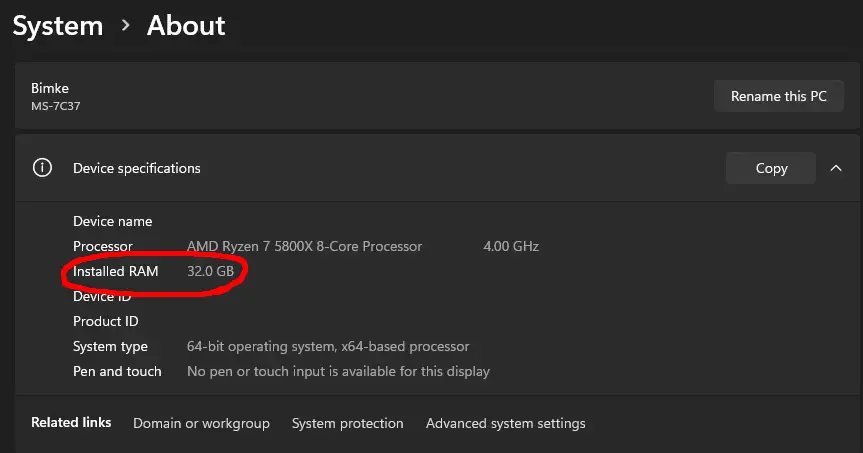Click the Pen and touch value
Viewport: 863px width, 453px height.
[338, 371]
